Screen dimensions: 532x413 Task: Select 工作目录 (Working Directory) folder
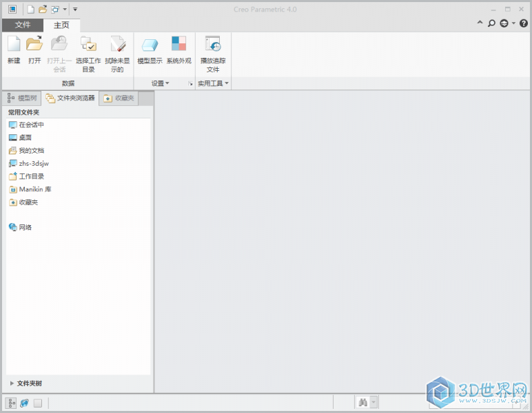tap(26, 176)
